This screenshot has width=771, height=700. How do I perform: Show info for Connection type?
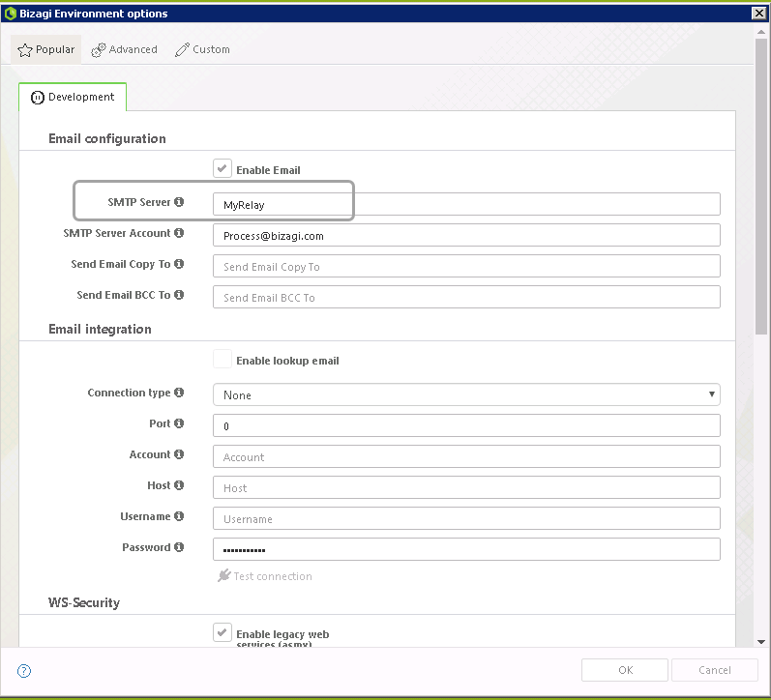[x=179, y=392]
